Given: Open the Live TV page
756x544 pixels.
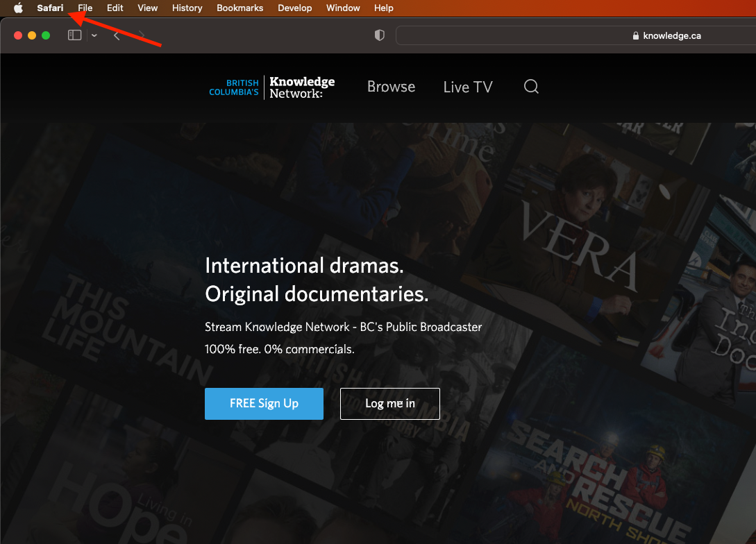Looking at the screenshot, I should pos(468,87).
